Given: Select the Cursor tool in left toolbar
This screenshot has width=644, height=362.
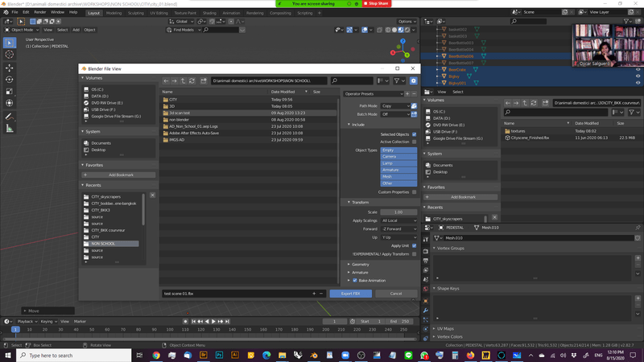Looking at the screenshot, I should pos(9,55).
